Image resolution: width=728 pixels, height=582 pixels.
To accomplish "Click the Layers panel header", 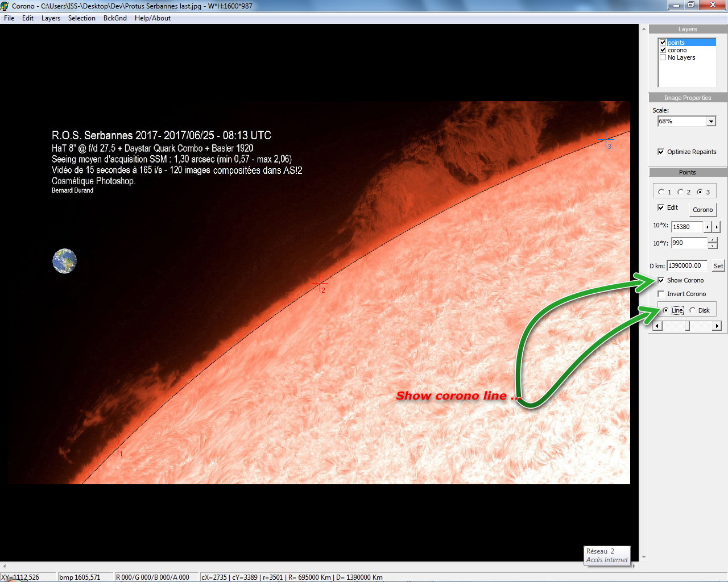I will pos(687,29).
